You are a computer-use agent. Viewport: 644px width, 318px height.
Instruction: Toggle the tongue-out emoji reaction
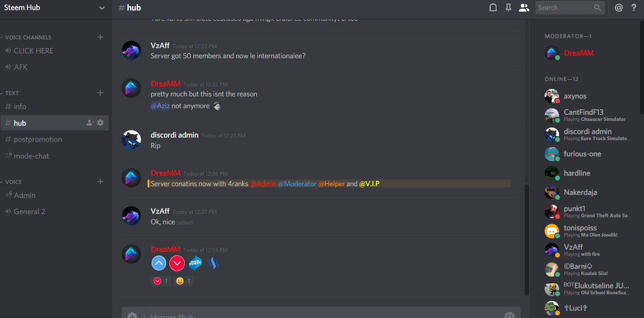point(183,281)
